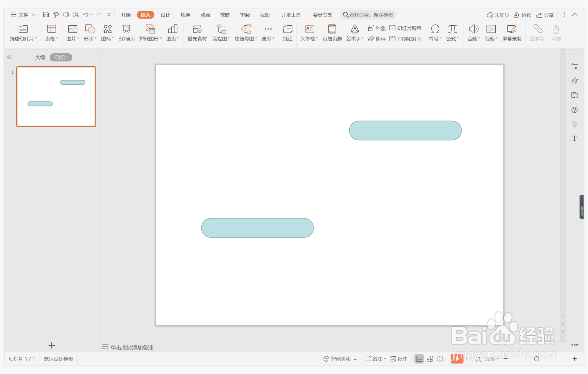Switch to normal view in the status bar
The width and height of the screenshot is (588, 374).
pyautogui.click(x=419, y=359)
